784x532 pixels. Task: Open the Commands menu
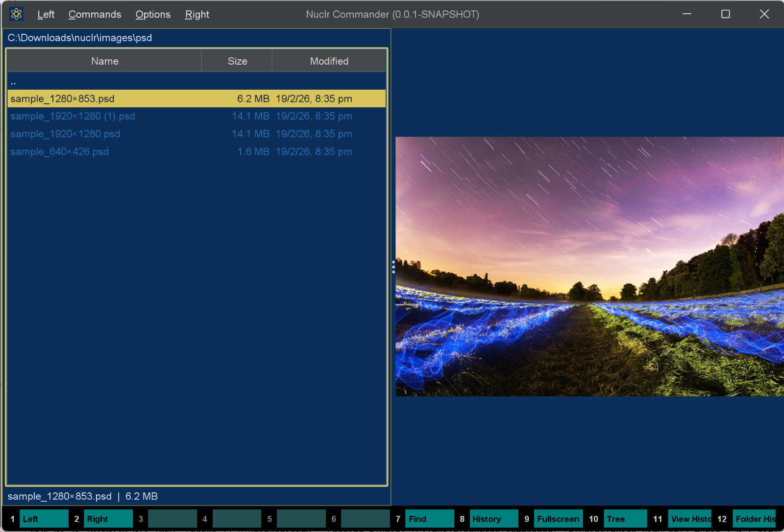coord(95,14)
